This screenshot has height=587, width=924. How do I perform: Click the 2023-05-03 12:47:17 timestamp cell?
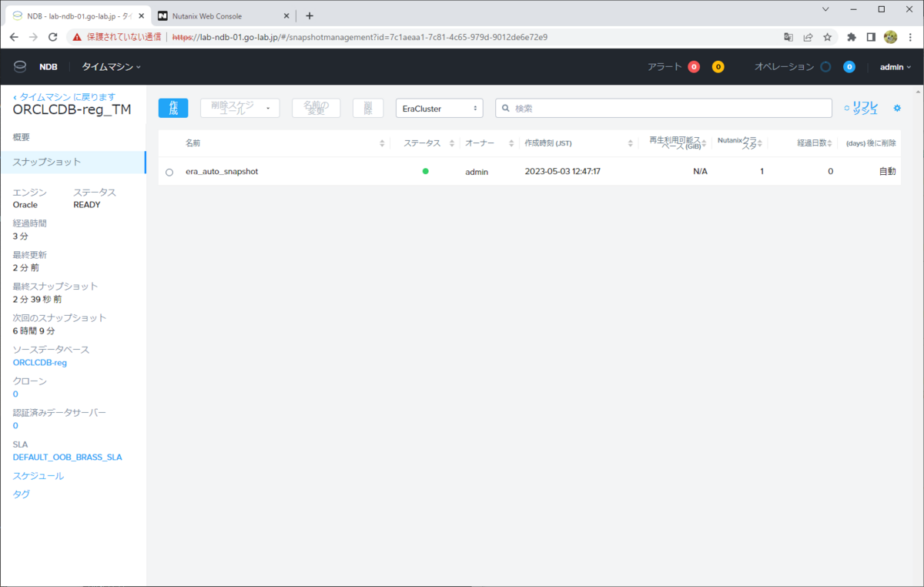click(563, 171)
